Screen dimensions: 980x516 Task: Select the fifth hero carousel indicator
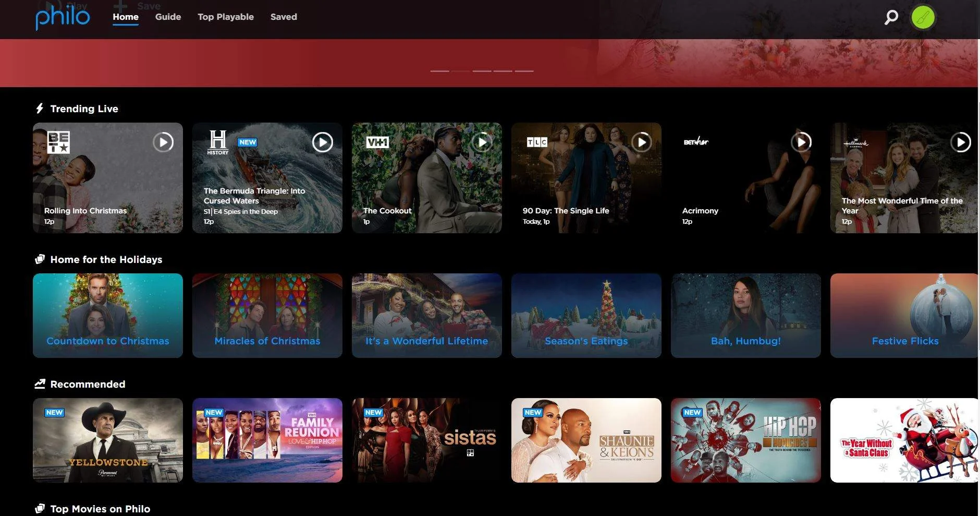pyautogui.click(x=524, y=70)
